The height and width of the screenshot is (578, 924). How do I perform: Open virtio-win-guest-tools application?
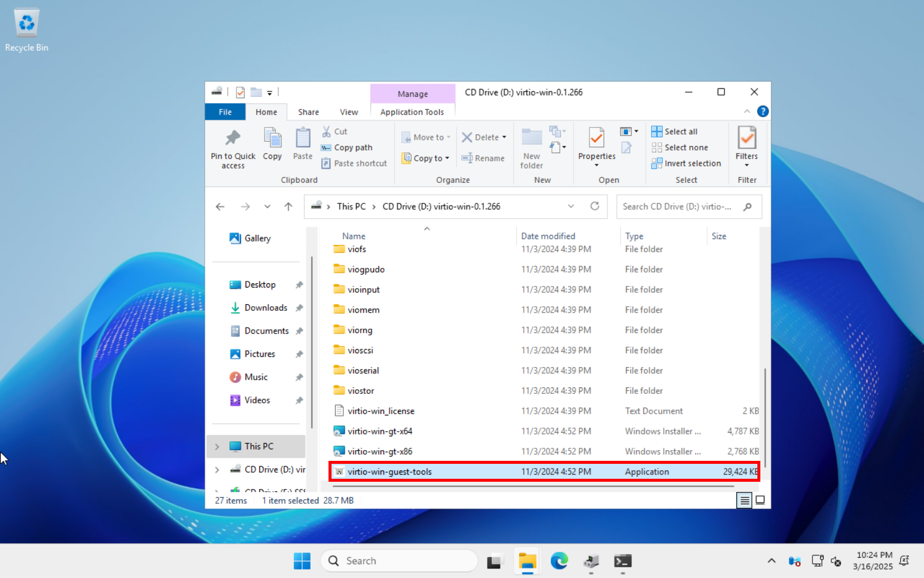point(389,471)
